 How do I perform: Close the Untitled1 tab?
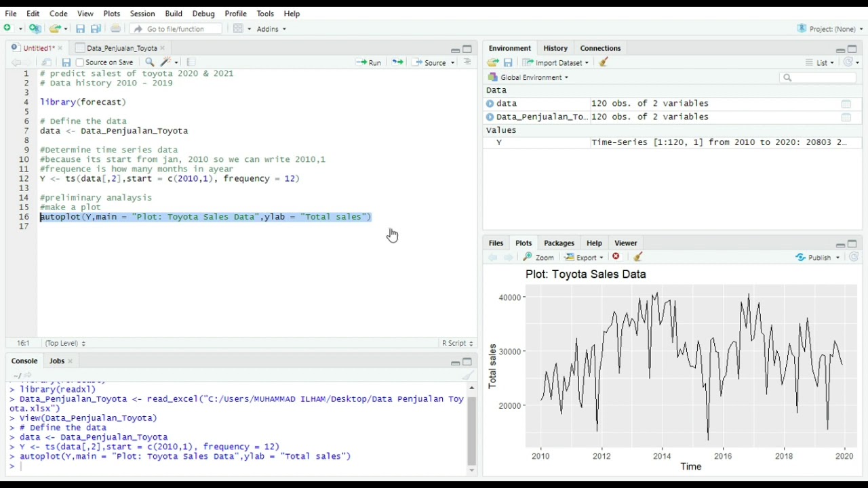click(60, 48)
